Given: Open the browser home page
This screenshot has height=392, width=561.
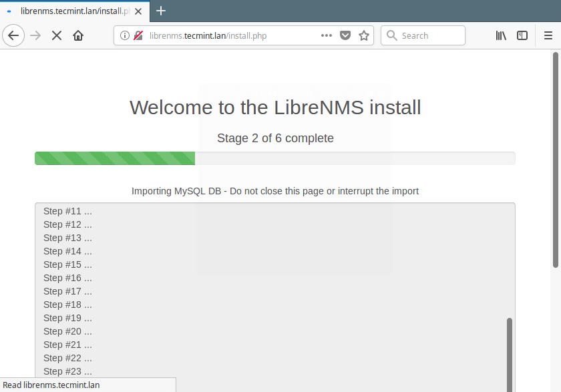Looking at the screenshot, I should pos(78,35).
